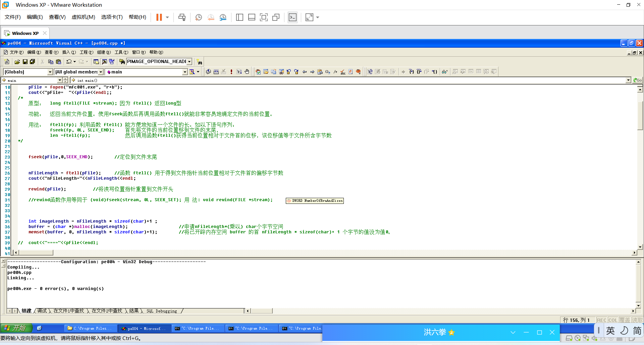
Task: Open the VMware 选项卡(T) menu
Action: click(112, 17)
